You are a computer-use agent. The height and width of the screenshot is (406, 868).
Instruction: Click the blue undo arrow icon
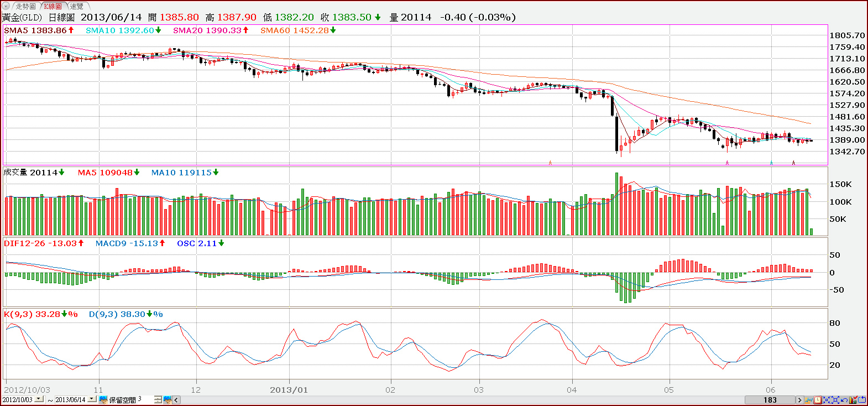point(844,400)
